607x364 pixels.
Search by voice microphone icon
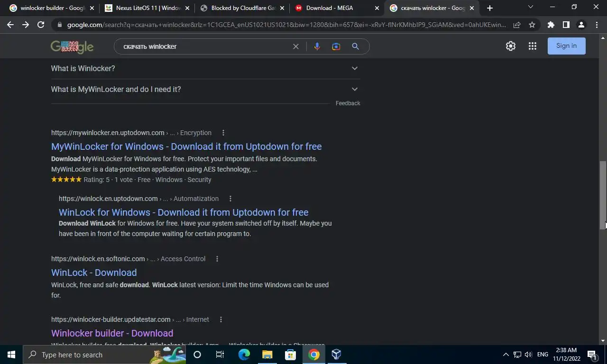point(317,46)
